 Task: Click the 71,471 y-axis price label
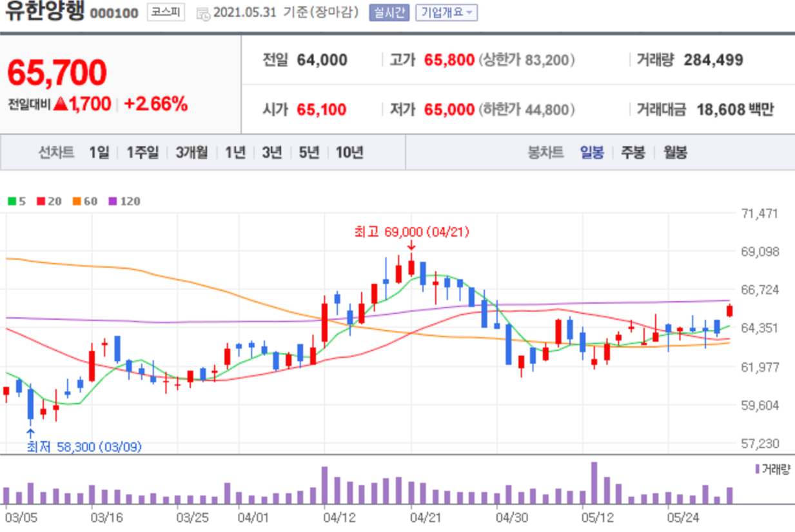click(760, 213)
